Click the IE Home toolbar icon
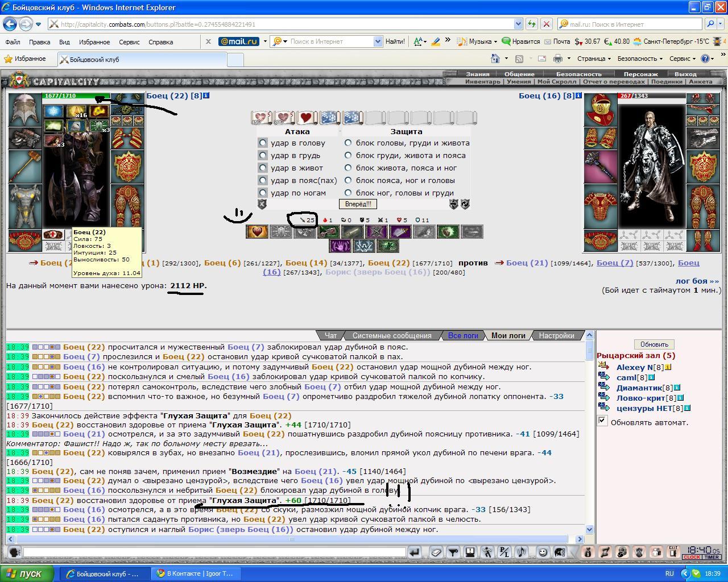The image size is (728, 582). click(x=495, y=59)
